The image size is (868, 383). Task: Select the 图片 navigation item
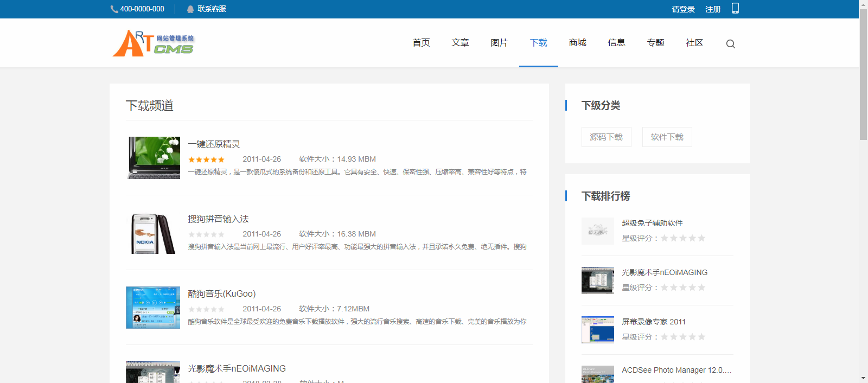click(500, 43)
